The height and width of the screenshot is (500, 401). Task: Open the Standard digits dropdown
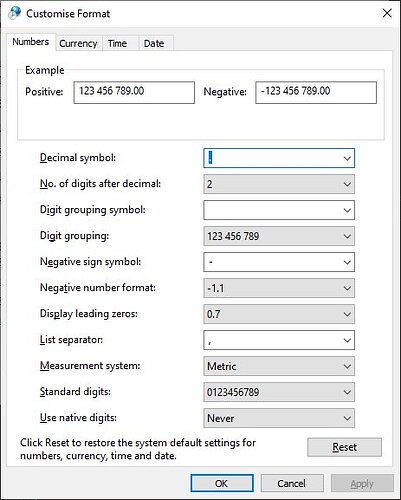(x=279, y=392)
